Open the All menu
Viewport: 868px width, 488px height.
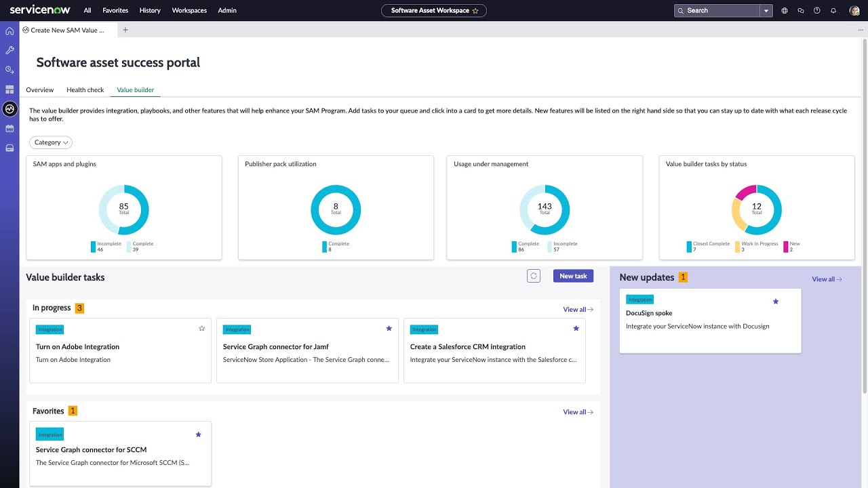pyautogui.click(x=87, y=11)
